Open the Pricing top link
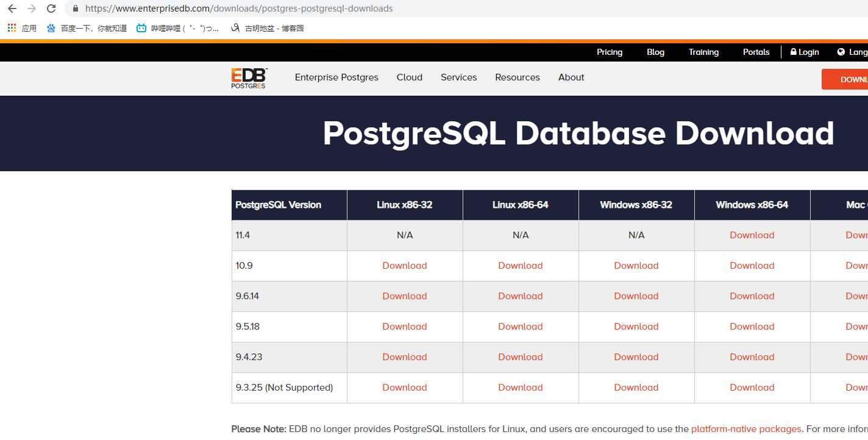This screenshot has width=868, height=440. click(610, 52)
